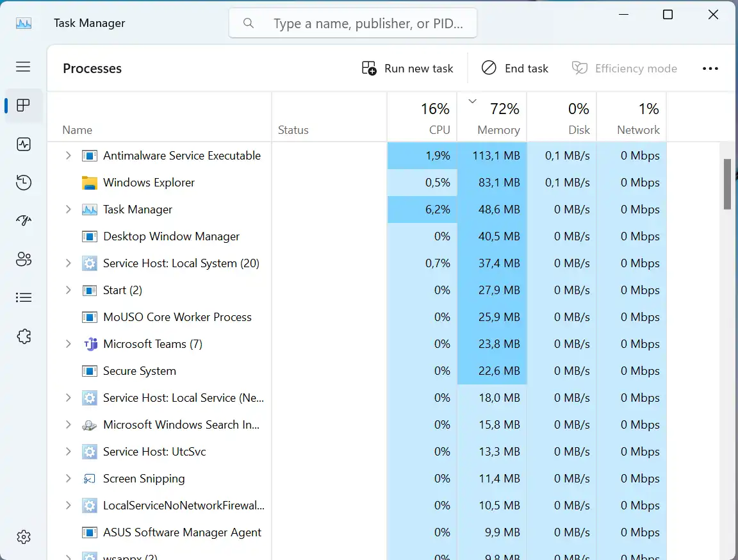
Task: Click the Antimalware Service Executable icon
Action: (90, 156)
